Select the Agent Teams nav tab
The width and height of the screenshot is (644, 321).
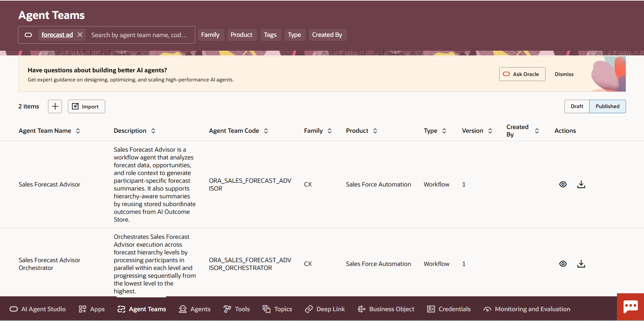click(x=142, y=309)
